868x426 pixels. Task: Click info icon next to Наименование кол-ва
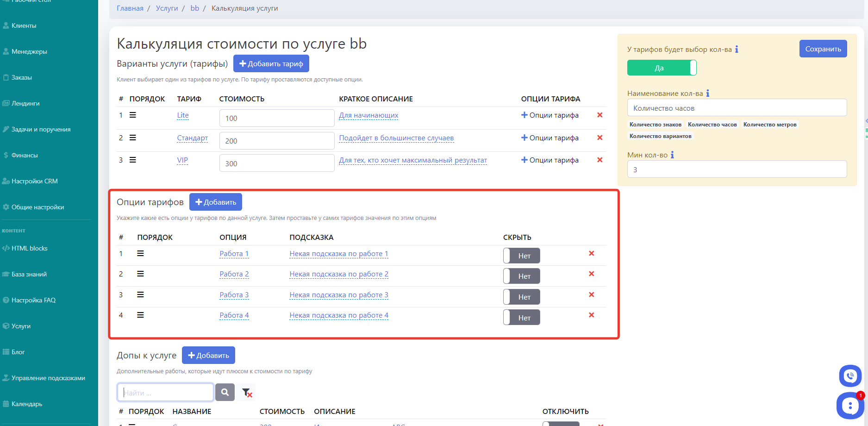[x=707, y=94]
